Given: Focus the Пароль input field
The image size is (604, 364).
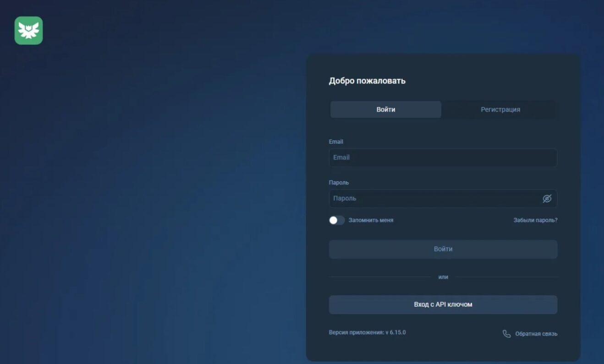Looking at the screenshot, I should coord(433,199).
